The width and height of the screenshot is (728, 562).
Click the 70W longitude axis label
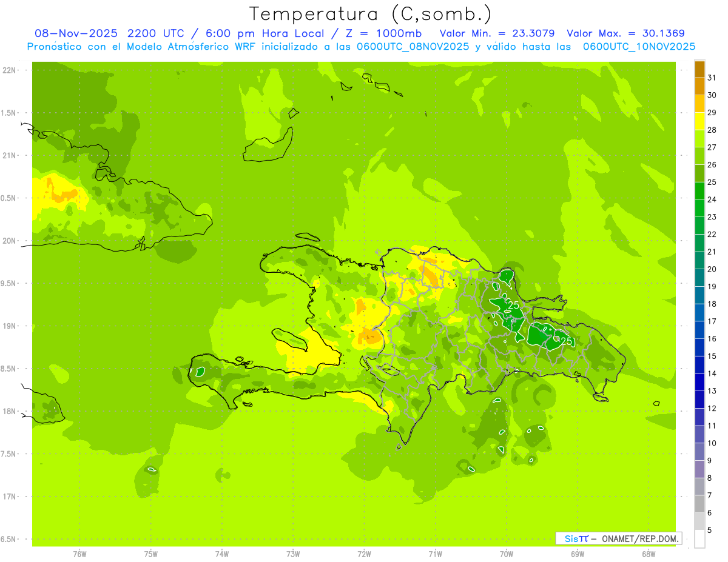point(506,554)
